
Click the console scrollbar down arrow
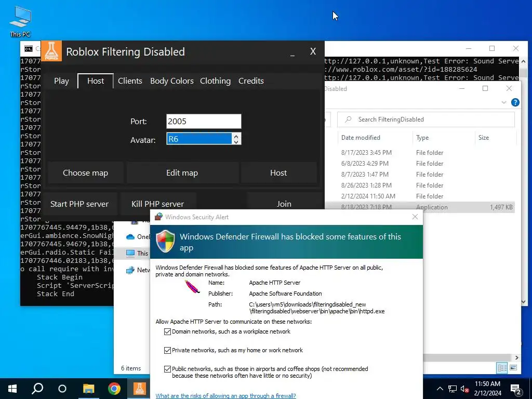[x=523, y=302]
